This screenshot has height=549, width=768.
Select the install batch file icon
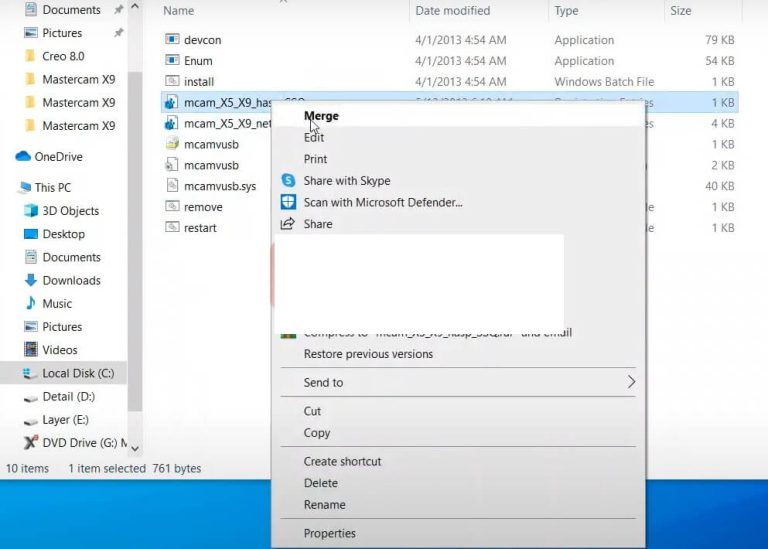click(x=172, y=82)
